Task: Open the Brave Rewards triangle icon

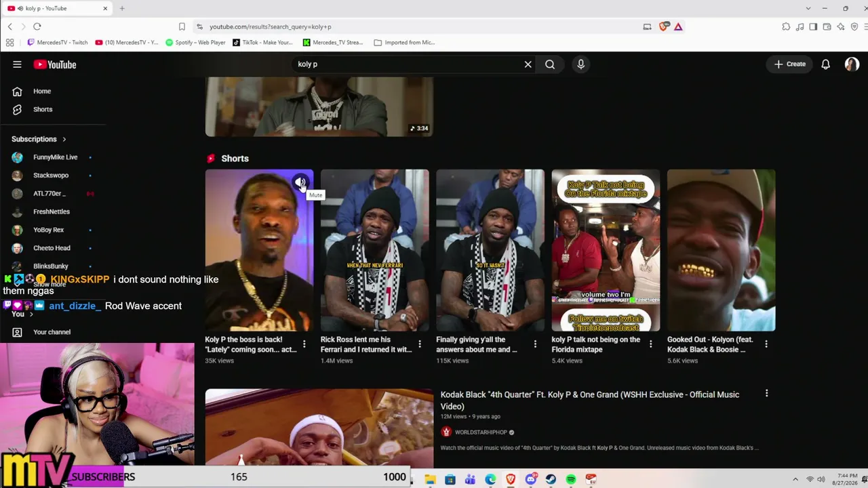Action: (678, 26)
